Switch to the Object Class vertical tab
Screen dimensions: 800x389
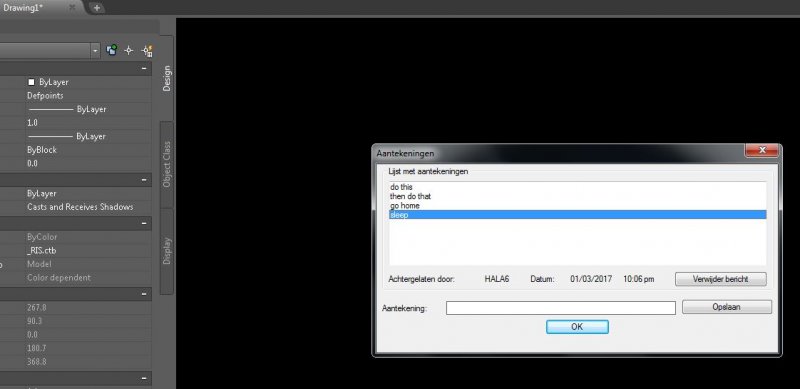[167, 164]
